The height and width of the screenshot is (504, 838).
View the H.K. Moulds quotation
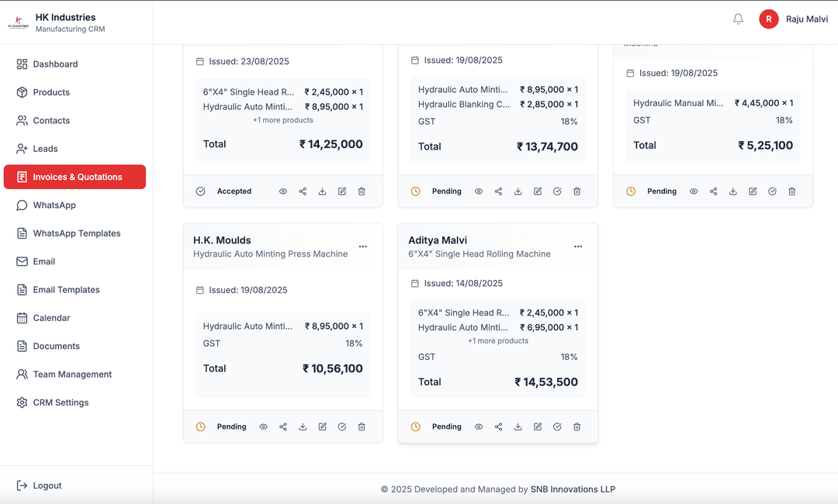(264, 426)
